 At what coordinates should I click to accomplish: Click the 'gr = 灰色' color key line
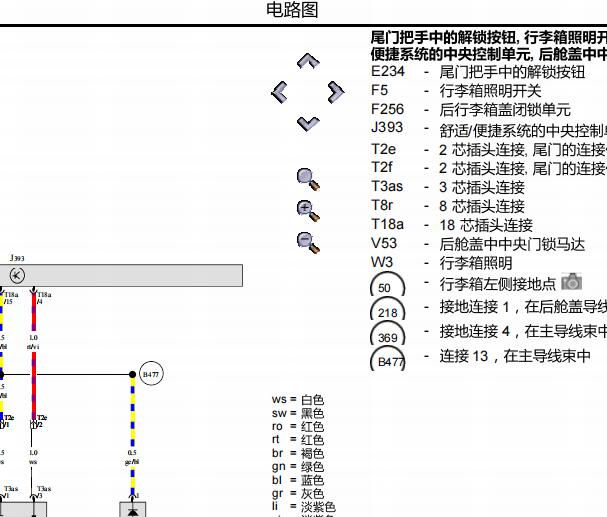298,493
